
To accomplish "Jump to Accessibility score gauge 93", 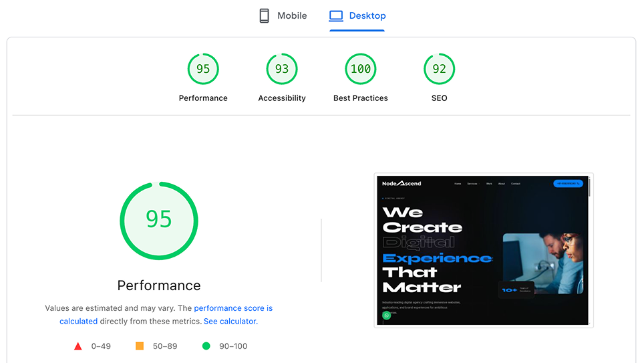I will pos(282,69).
